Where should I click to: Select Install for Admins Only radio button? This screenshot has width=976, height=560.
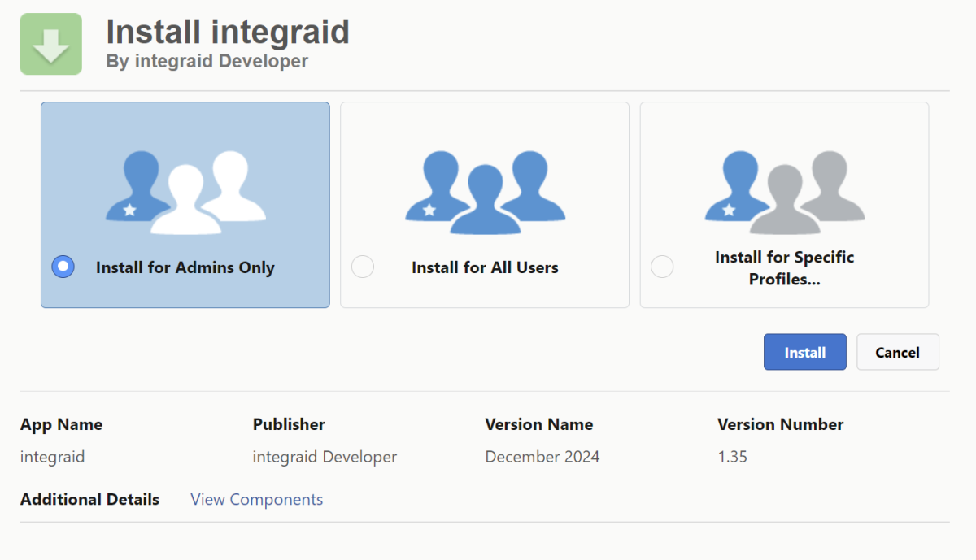63,267
